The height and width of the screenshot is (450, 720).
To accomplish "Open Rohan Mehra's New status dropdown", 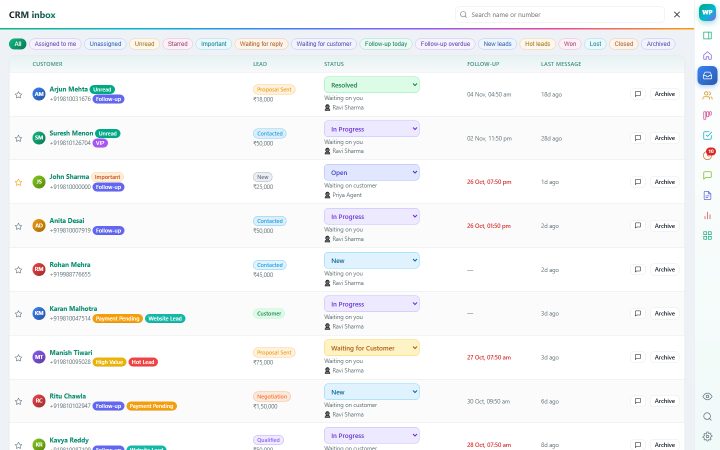I will [x=372, y=260].
